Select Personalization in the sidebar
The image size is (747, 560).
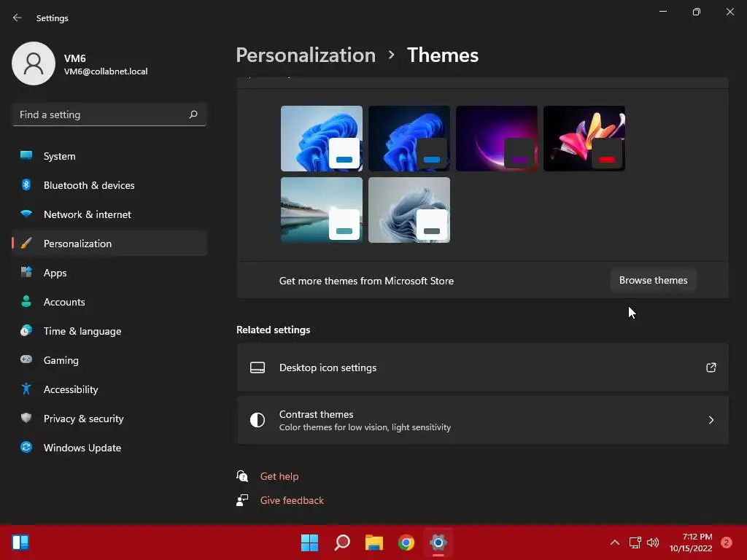coord(109,244)
